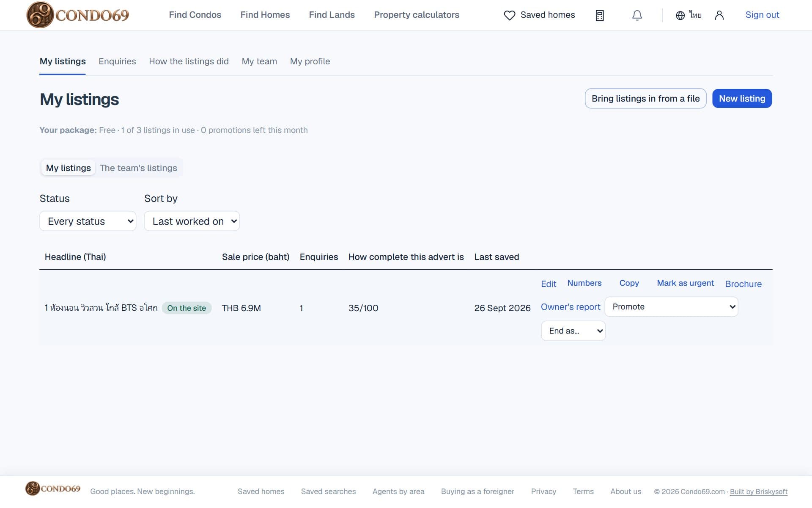
Task: Open Agents by area in the footer
Action: click(x=398, y=491)
